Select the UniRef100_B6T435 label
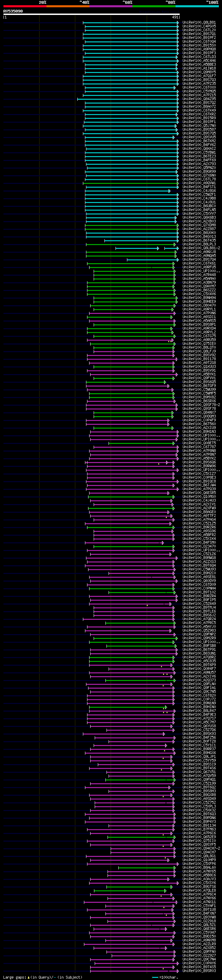The image size is (222, 980). pos(199,241)
